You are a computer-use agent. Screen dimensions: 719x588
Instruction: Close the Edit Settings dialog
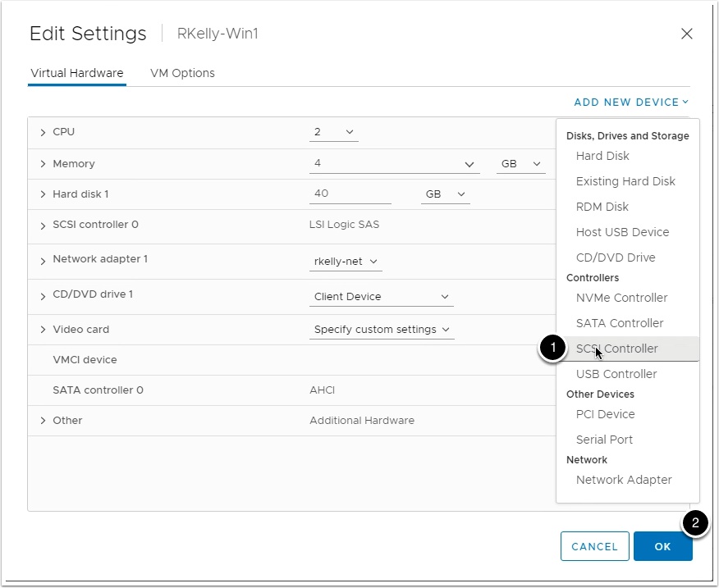click(686, 34)
